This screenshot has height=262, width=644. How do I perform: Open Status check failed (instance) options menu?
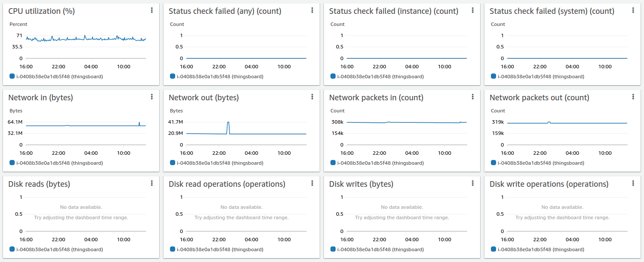click(x=473, y=10)
